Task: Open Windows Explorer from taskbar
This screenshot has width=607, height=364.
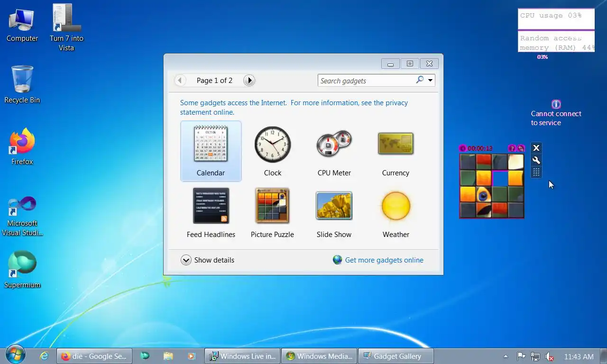Action: pyautogui.click(x=168, y=356)
